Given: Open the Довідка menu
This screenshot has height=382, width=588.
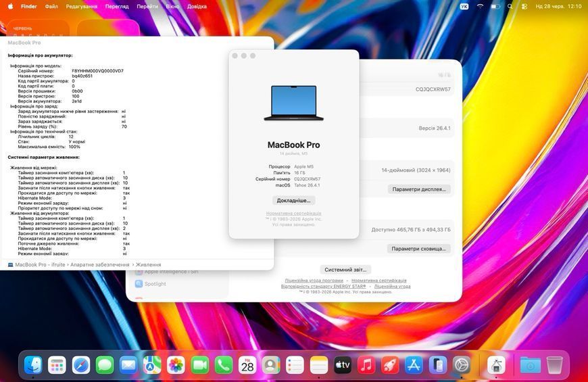Looking at the screenshot, I should (197, 6).
